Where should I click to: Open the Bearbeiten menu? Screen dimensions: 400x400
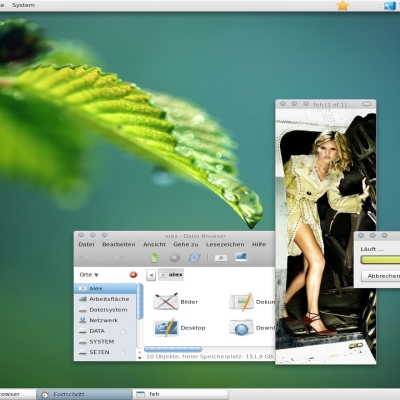[x=119, y=244]
